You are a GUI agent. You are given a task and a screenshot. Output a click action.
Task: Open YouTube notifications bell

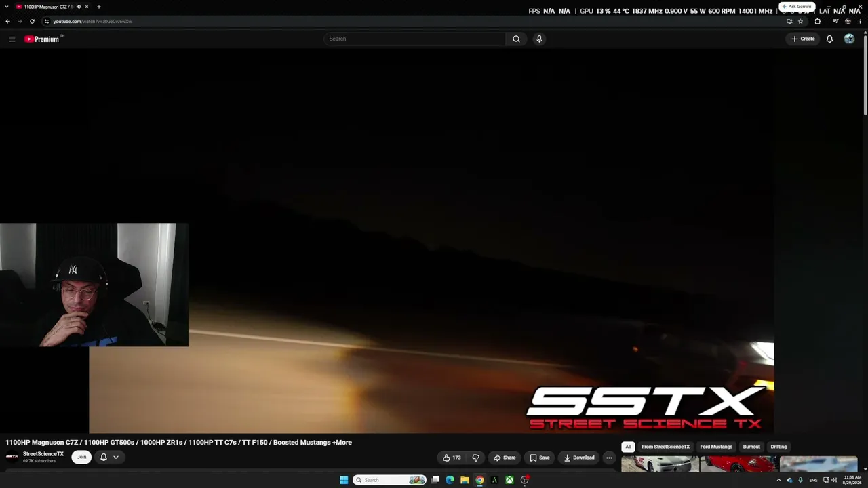(829, 39)
